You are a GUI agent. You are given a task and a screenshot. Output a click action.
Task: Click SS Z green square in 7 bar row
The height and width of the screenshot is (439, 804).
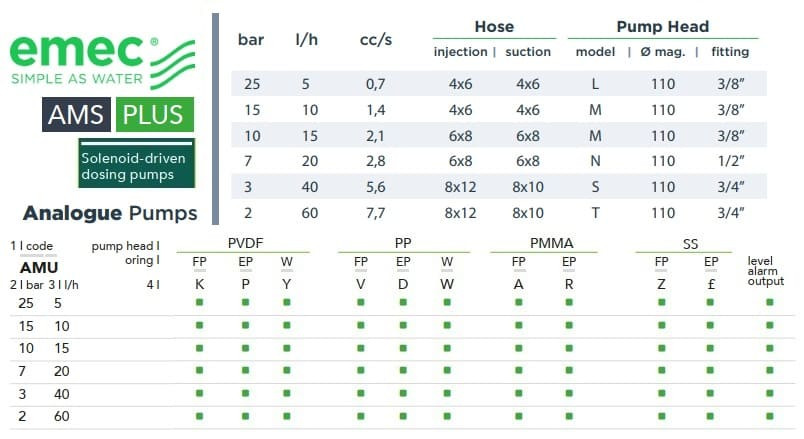(x=662, y=370)
